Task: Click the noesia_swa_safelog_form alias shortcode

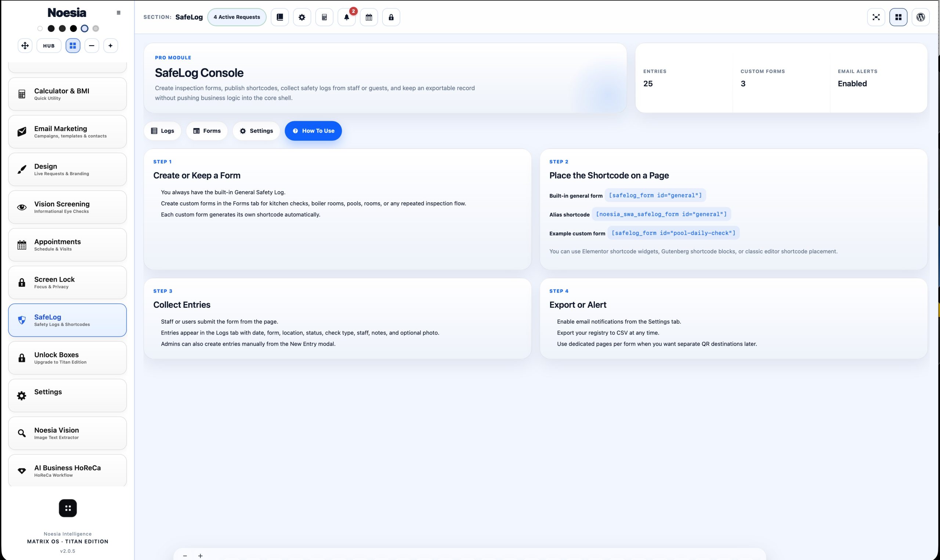Action: pos(661,214)
